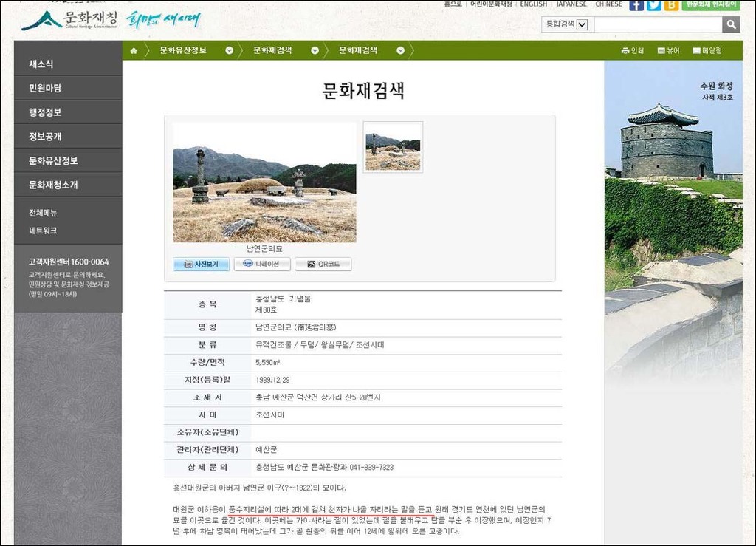Click the '종 목' row label

(207, 304)
